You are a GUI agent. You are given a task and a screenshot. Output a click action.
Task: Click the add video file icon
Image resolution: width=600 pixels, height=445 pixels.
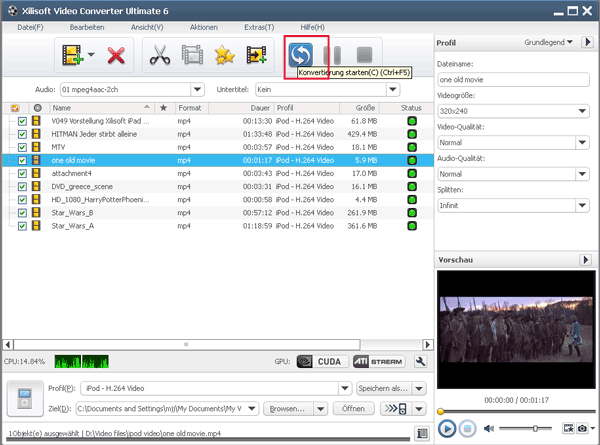click(x=73, y=55)
